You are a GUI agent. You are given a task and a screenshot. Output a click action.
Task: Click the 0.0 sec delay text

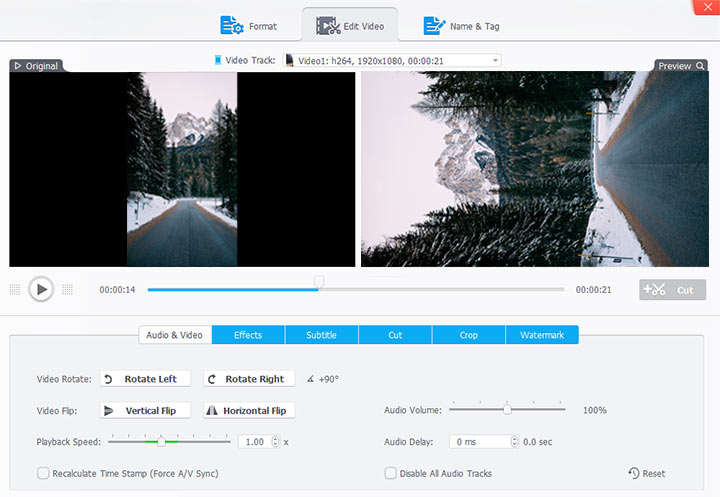coord(537,442)
